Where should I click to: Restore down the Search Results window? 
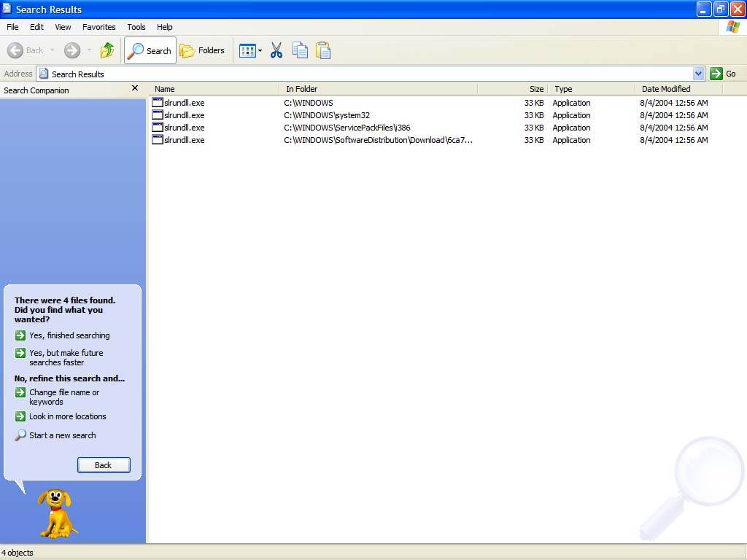pyautogui.click(x=720, y=9)
